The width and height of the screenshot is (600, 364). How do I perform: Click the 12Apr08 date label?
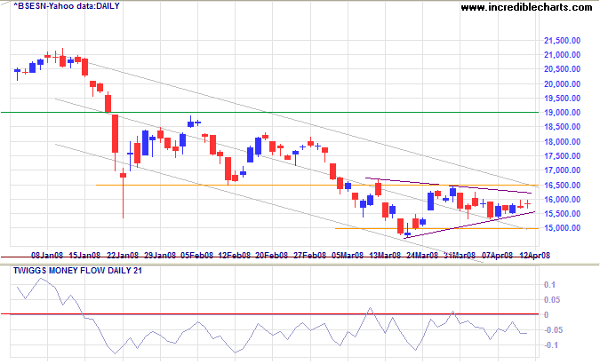(534, 256)
